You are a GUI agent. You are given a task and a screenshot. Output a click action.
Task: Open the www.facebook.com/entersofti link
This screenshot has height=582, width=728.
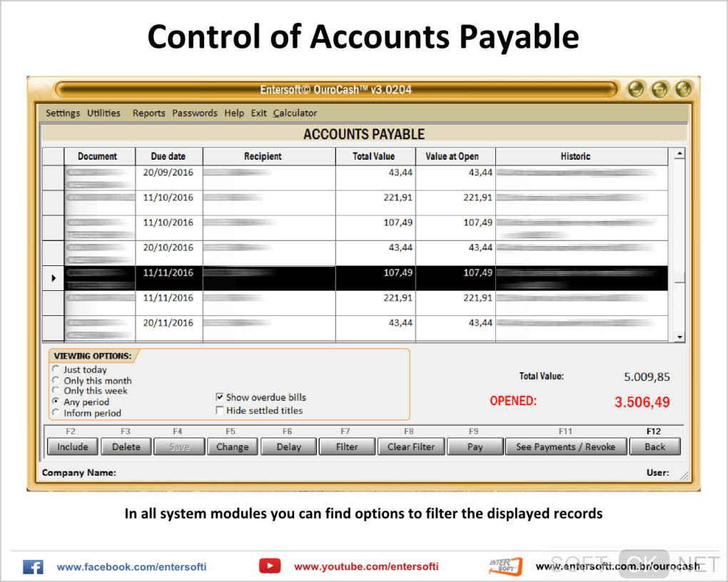(x=131, y=567)
